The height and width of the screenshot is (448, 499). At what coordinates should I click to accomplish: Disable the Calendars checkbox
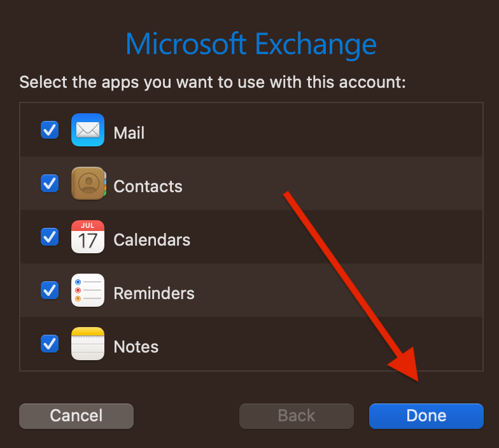click(50, 237)
